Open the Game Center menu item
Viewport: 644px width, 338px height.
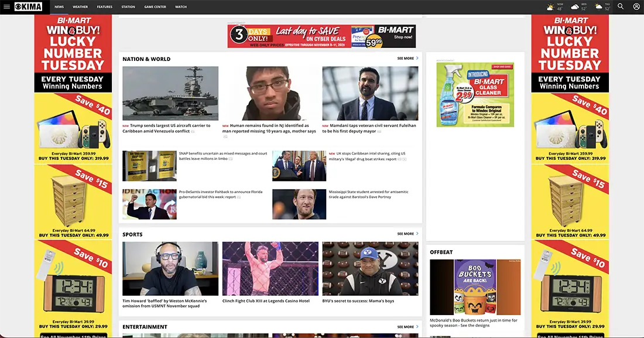point(155,7)
